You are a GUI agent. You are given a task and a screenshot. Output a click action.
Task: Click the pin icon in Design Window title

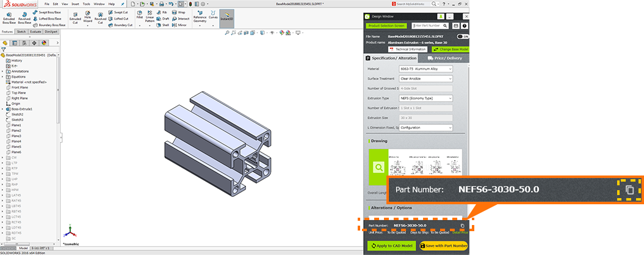(441, 17)
